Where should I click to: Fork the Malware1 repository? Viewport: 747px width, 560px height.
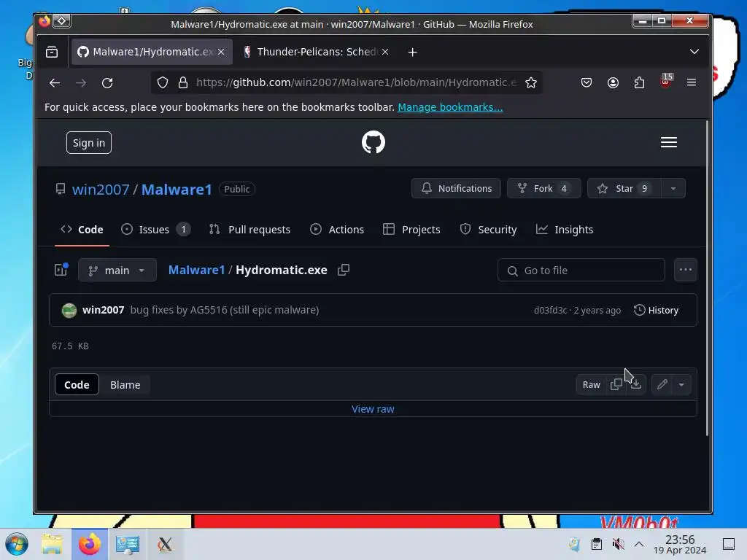tap(543, 189)
